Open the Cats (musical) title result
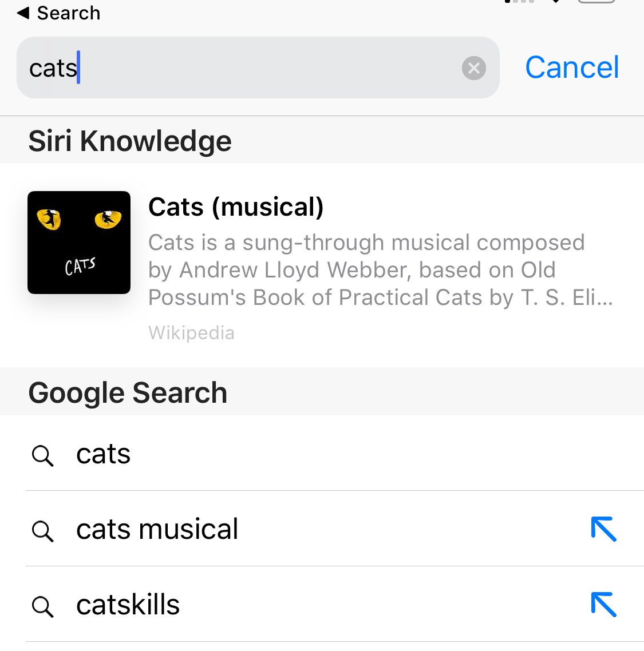Image resolution: width=644 pixels, height=651 pixels. click(236, 207)
